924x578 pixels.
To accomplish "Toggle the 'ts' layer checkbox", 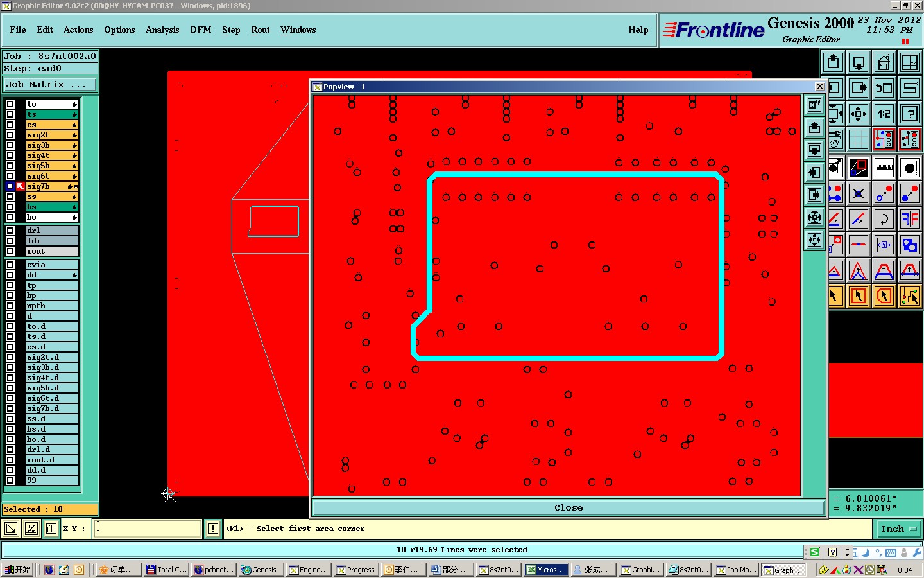I will click(10, 114).
